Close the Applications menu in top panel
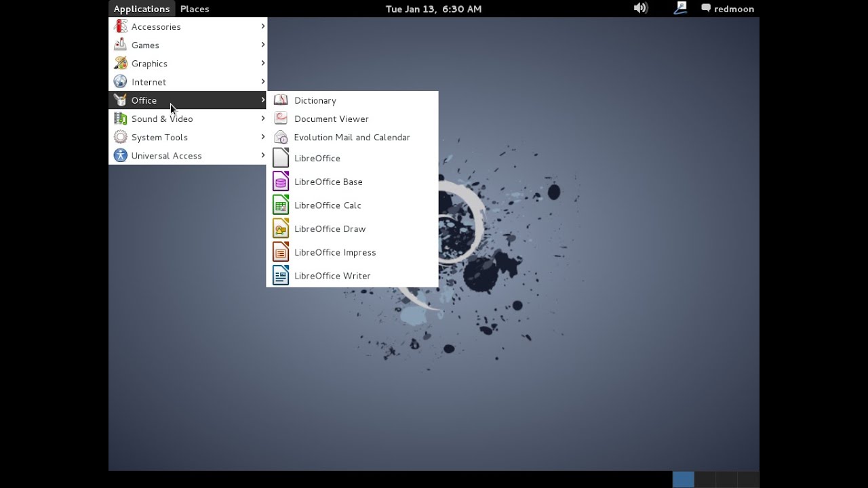Screen dimensions: 868x488 [x=142, y=9]
